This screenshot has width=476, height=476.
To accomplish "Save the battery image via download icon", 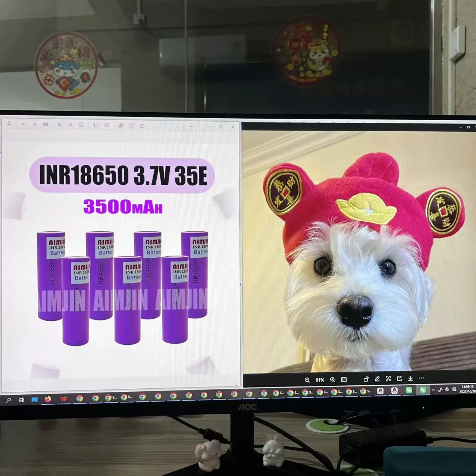I will 142,126.
